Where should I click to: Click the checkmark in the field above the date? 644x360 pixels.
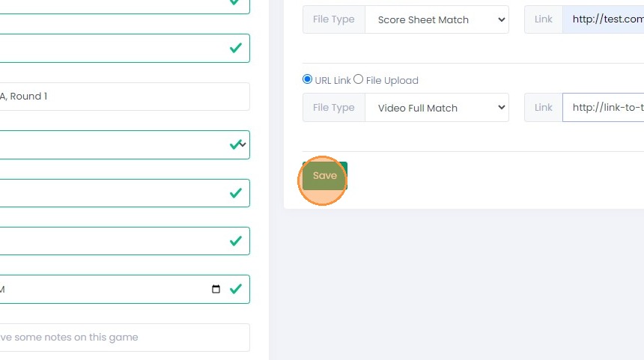tap(236, 241)
